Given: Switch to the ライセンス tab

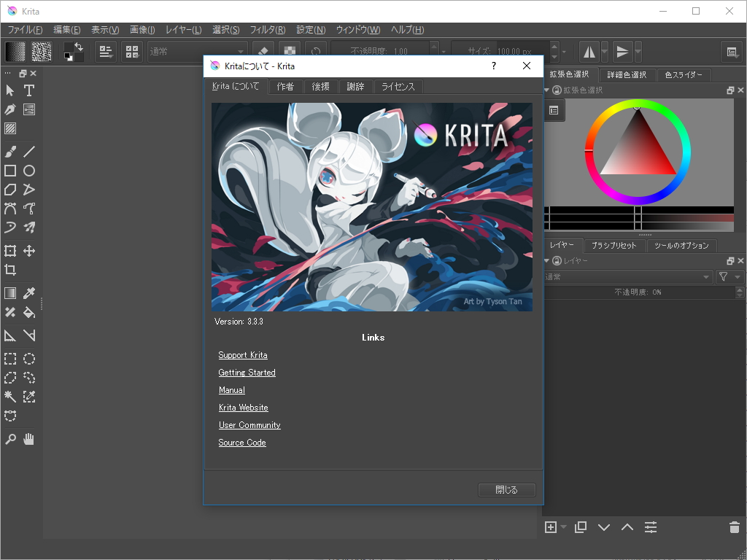Looking at the screenshot, I should tap(398, 86).
